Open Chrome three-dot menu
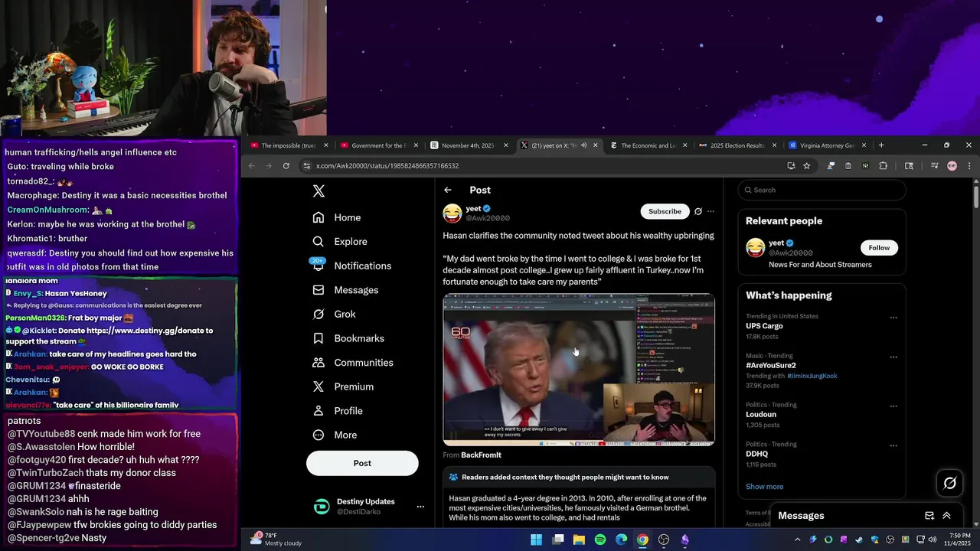Viewport: 980px width, 551px height. coord(969,165)
